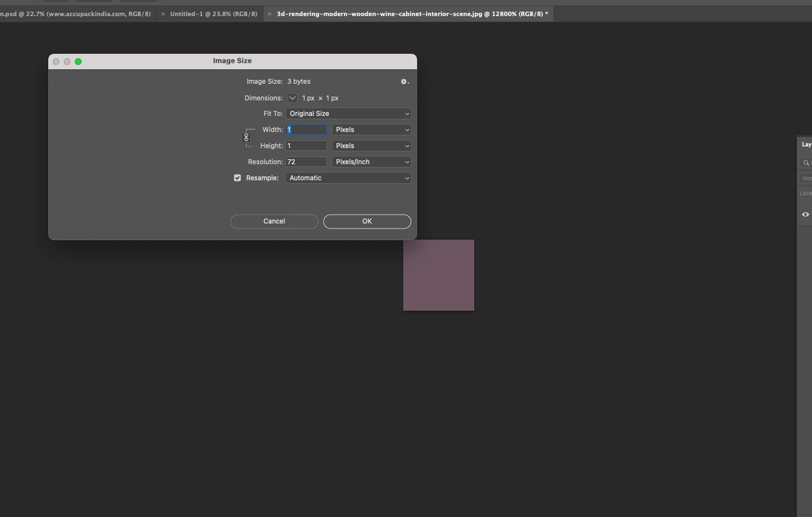
Task: Open the Image Size gear settings menu
Action: (x=405, y=82)
